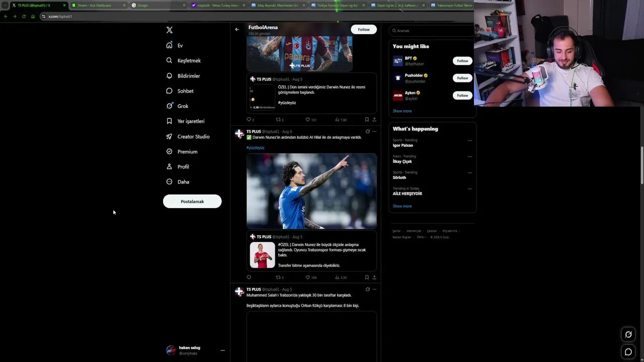The width and height of the screenshot is (644, 362).
Task: Open the account menu dots beside hakan salug
Action: click(222, 350)
